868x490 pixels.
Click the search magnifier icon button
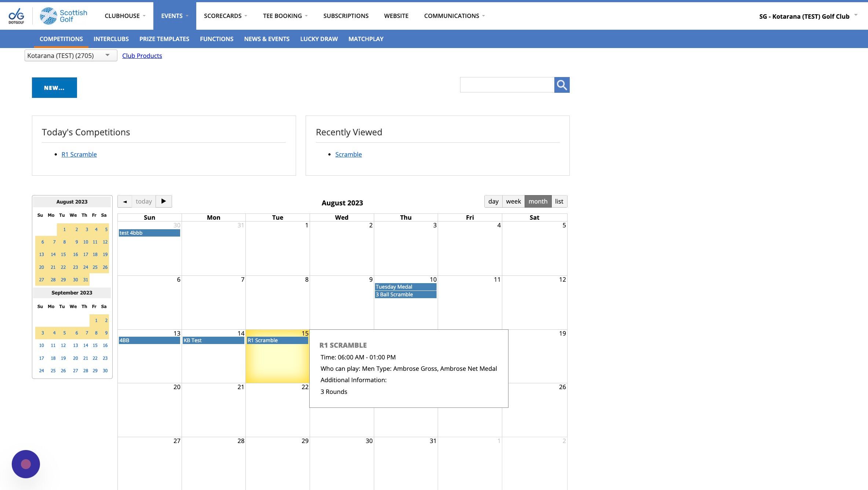561,85
